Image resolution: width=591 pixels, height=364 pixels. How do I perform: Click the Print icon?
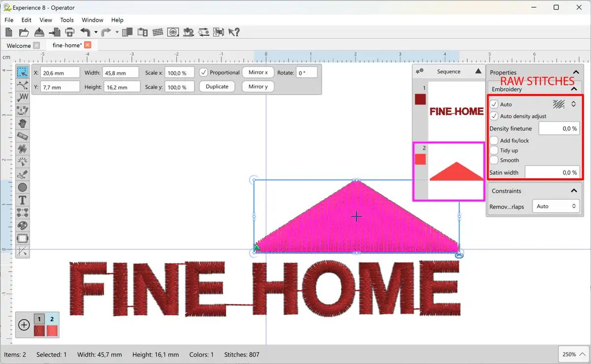[70, 33]
